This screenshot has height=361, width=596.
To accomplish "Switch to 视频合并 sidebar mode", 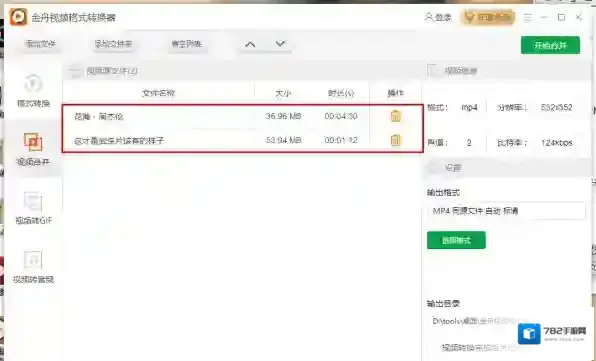I will [x=33, y=149].
